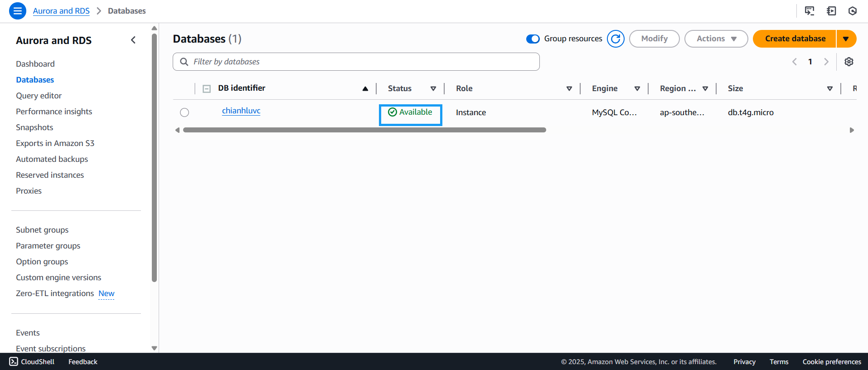Open Proxies in the sidebar
The height and width of the screenshot is (370, 868).
point(29,191)
